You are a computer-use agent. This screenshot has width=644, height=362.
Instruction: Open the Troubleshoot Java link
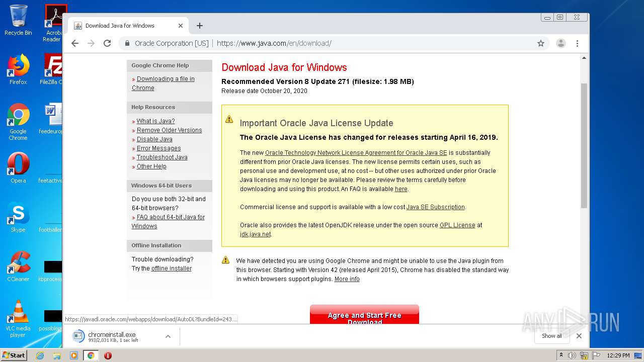click(x=162, y=157)
